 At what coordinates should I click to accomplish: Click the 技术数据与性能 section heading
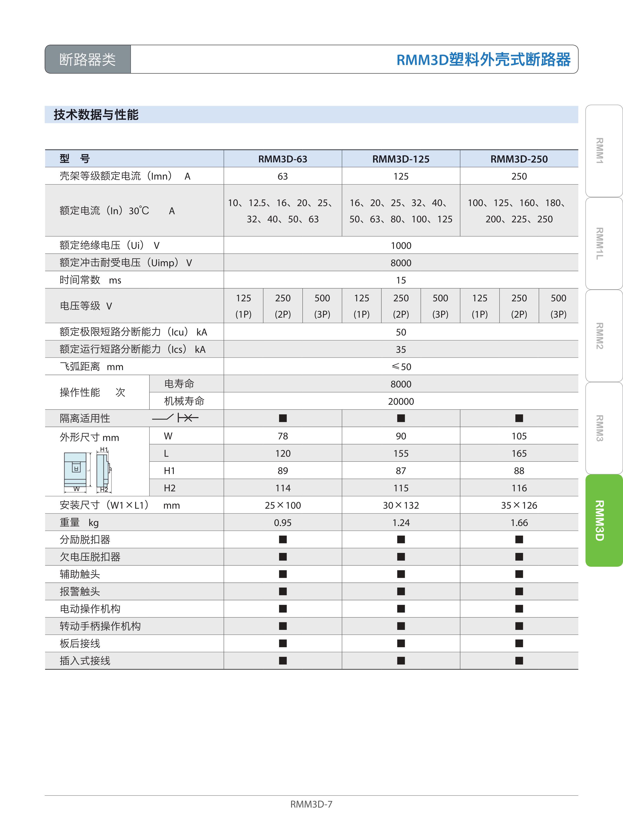pos(96,115)
